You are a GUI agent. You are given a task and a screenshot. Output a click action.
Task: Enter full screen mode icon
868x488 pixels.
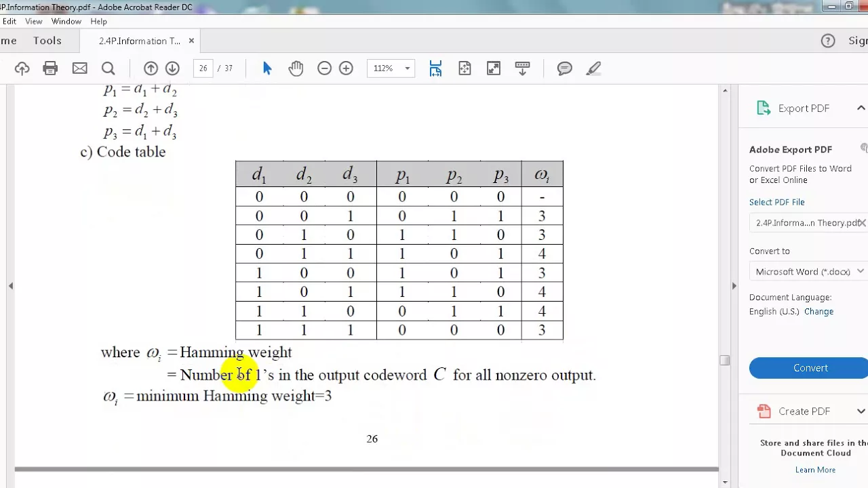click(494, 68)
